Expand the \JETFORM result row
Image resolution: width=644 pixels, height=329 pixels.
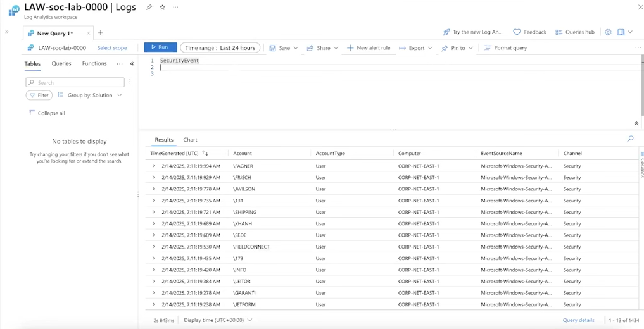click(154, 304)
